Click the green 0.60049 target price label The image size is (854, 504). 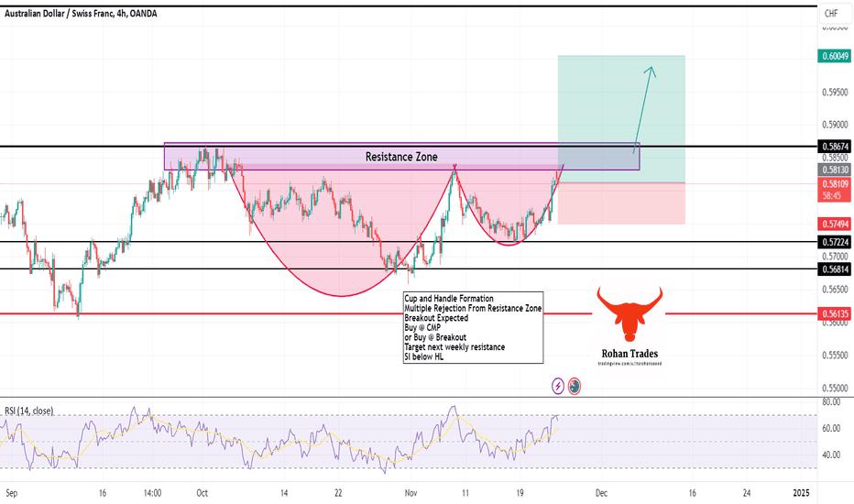(x=835, y=56)
